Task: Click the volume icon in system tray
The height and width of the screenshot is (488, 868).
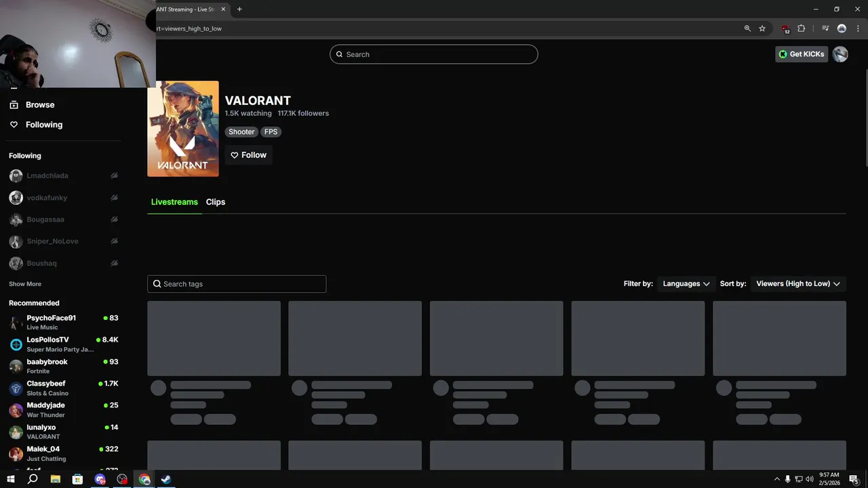Action: point(809,479)
